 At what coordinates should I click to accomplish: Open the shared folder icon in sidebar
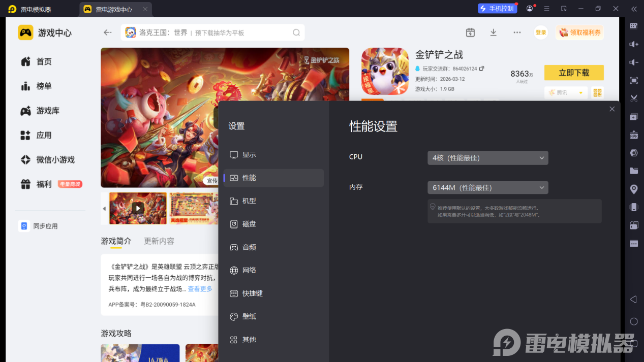click(x=634, y=171)
